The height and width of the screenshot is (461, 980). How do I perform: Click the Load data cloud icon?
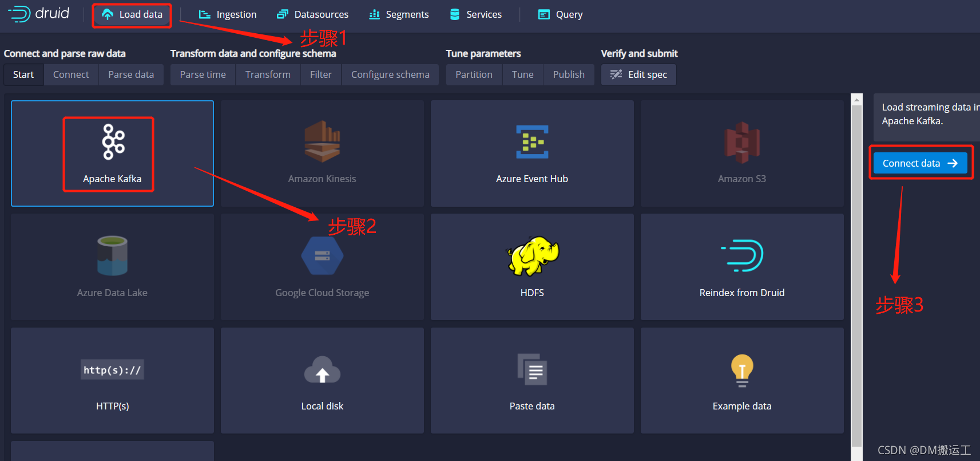(x=108, y=14)
